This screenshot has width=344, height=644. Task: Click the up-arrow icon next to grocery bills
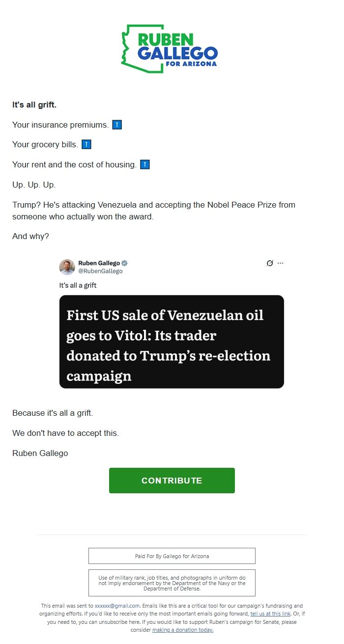pos(86,144)
